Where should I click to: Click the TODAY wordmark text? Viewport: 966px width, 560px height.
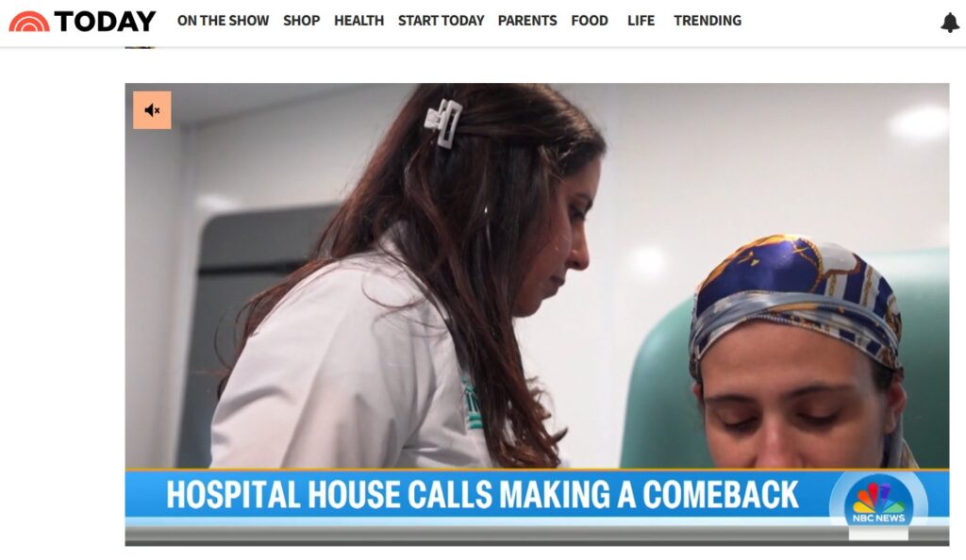105,22
